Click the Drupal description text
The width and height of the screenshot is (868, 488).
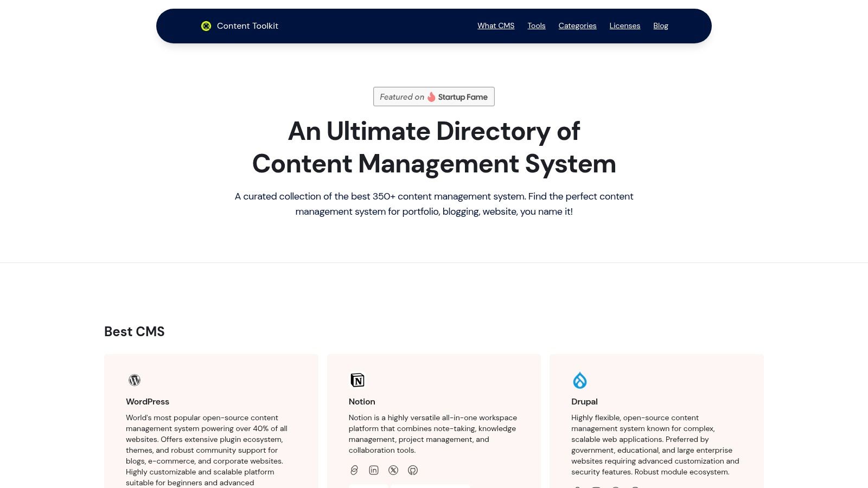(x=655, y=445)
